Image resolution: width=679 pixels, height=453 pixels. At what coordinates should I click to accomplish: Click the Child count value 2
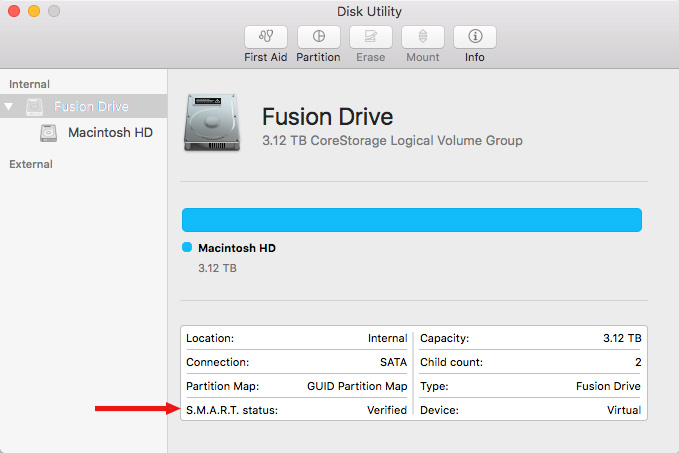point(638,362)
